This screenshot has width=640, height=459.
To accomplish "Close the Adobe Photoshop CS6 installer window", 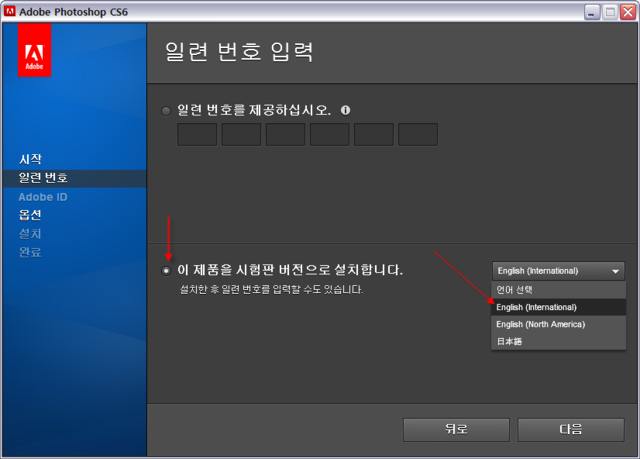I will click(628, 12).
